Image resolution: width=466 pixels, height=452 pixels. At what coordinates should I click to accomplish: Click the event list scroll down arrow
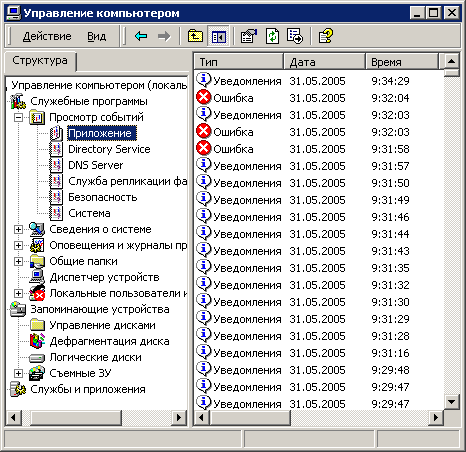(x=452, y=401)
